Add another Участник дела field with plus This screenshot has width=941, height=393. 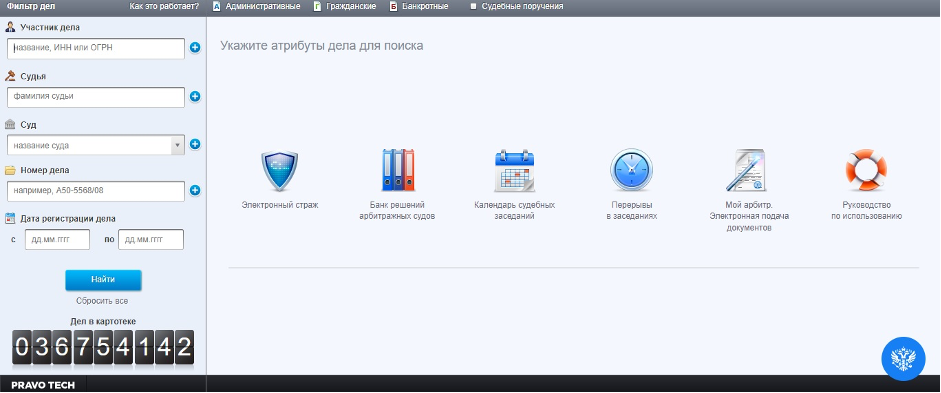(x=195, y=47)
